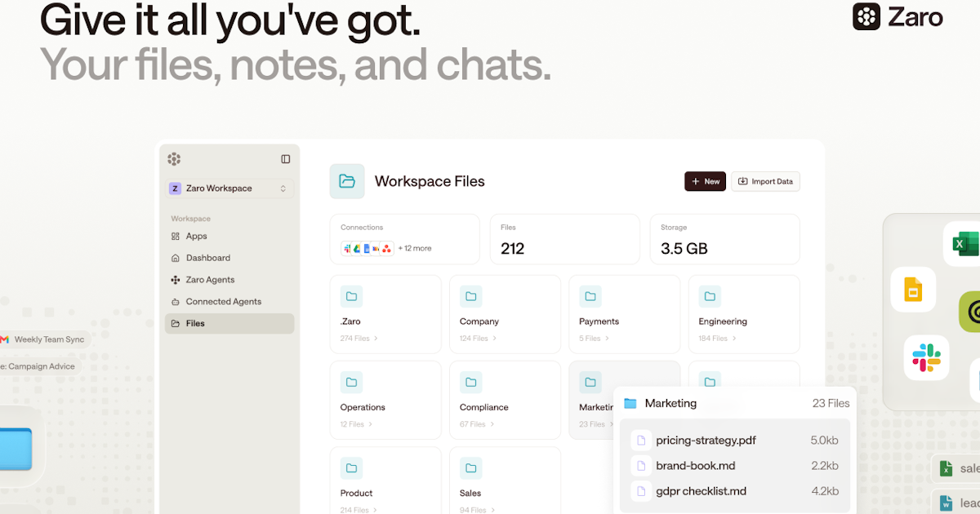Click the Company folder name
The width and height of the screenshot is (980, 514).
[479, 321]
